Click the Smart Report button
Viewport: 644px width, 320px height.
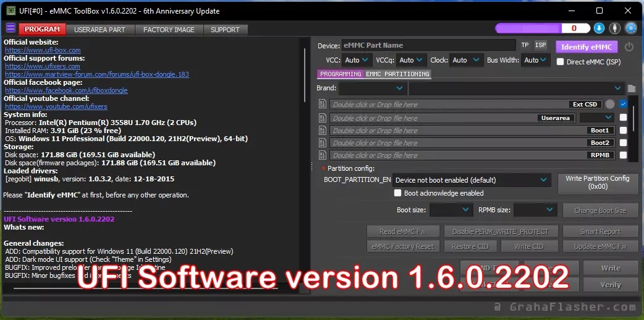[x=600, y=231]
